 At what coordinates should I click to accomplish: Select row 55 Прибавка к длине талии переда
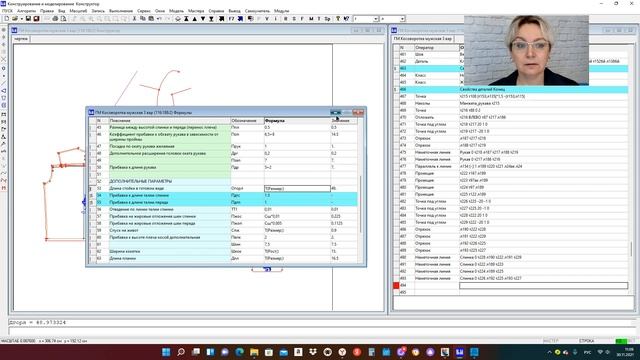tap(224, 202)
